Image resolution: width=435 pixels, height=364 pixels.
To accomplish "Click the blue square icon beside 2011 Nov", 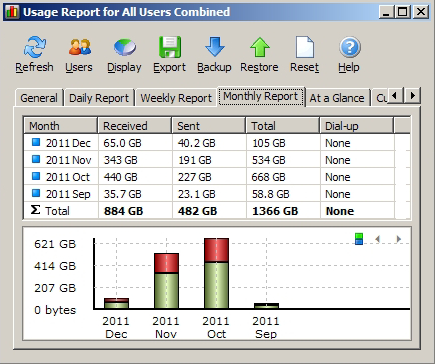I will 36,159.
